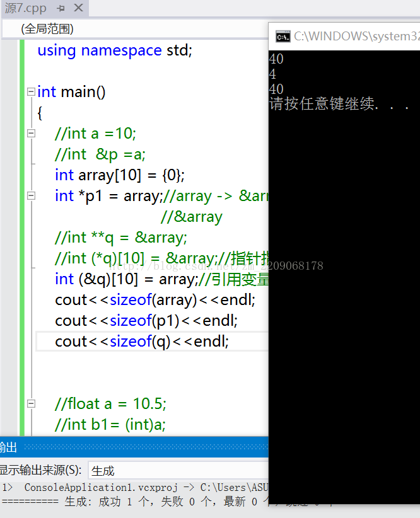Open the 生成 output source dropdown

pyautogui.click(x=178, y=471)
